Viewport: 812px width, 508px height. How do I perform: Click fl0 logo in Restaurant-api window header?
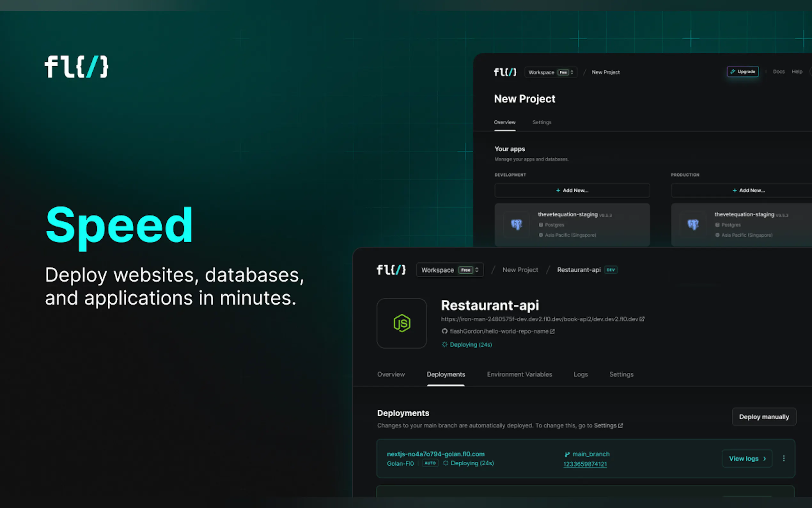click(x=391, y=270)
